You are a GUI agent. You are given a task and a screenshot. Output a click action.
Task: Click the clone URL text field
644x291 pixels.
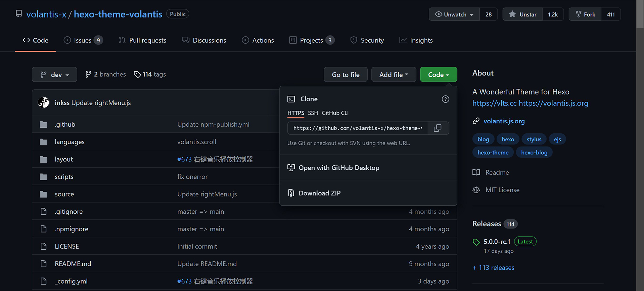pyautogui.click(x=358, y=128)
